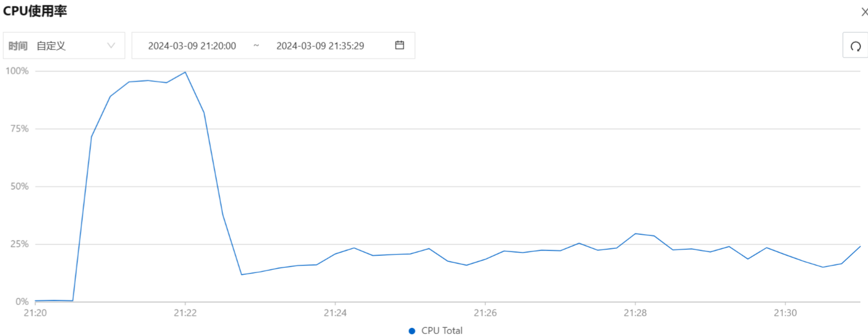Screen dimensions: 868x336
Task: Edit end time 2024-03-09 21:35:29
Action: (320, 46)
